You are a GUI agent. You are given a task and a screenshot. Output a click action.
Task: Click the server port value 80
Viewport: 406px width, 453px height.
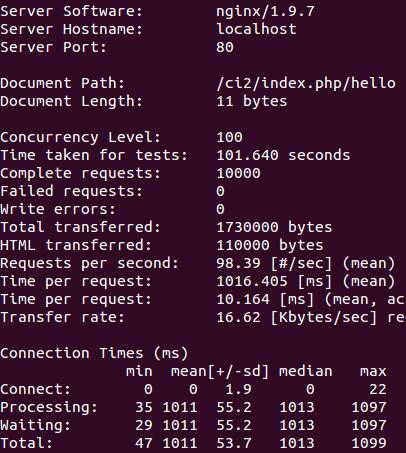point(225,47)
